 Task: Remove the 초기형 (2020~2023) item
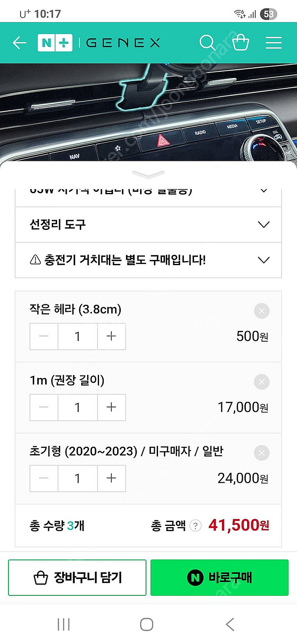tap(261, 453)
